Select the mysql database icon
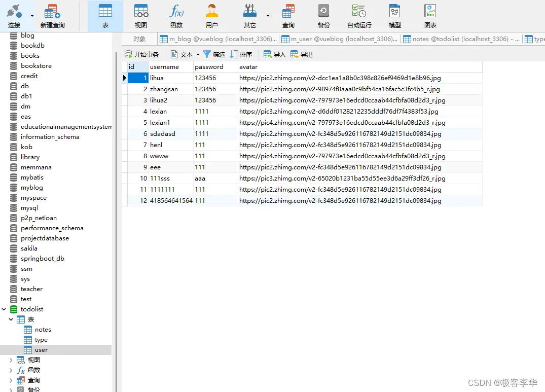This screenshot has height=392, width=545. tap(14, 208)
